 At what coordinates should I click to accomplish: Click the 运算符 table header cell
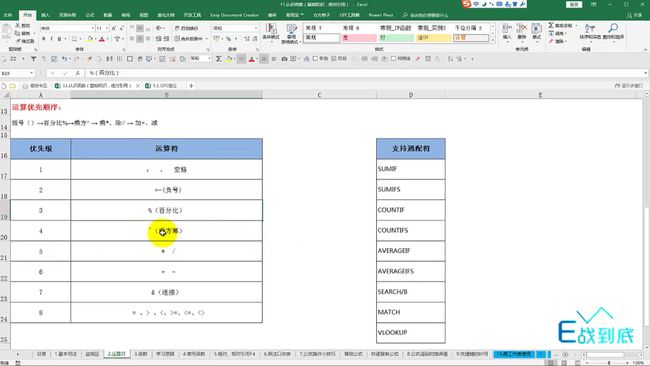pyautogui.click(x=166, y=149)
